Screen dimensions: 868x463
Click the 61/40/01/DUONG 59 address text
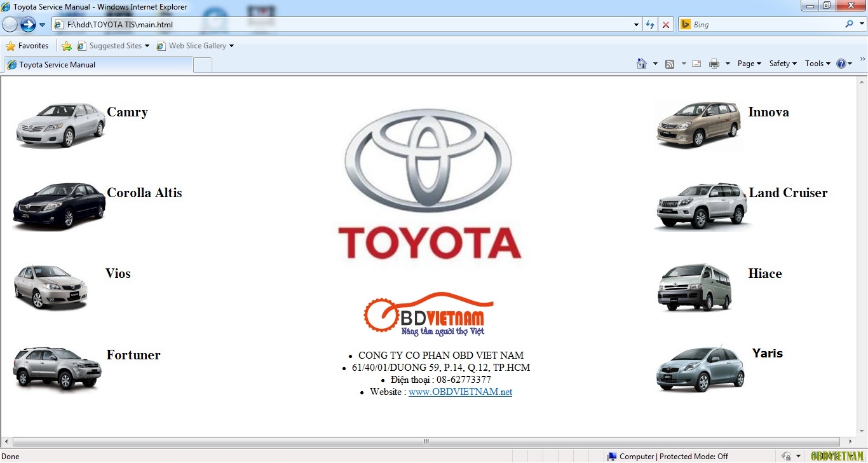441,368
